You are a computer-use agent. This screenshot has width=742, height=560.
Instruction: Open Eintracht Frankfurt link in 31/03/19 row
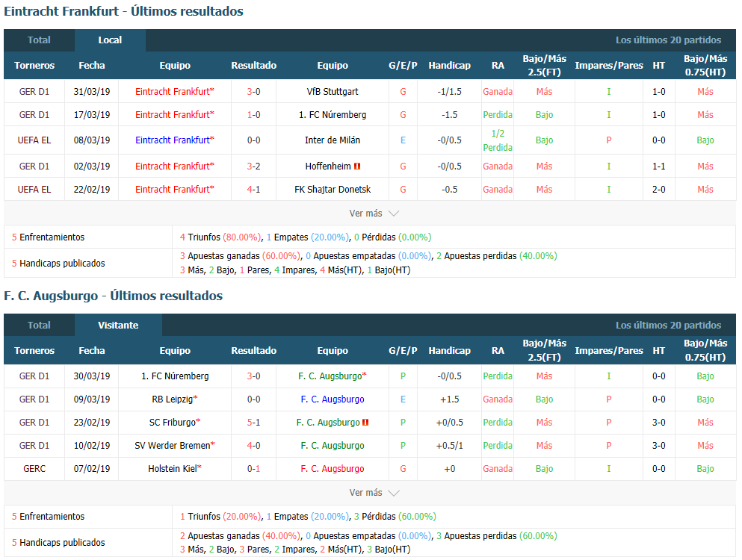(x=175, y=92)
